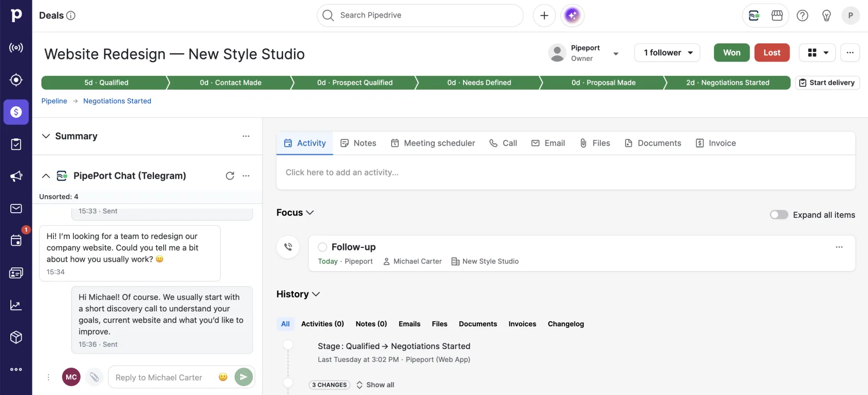This screenshot has width=868, height=395.
Task: Open the Meeting scheduler tab
Action: point(432,144)
